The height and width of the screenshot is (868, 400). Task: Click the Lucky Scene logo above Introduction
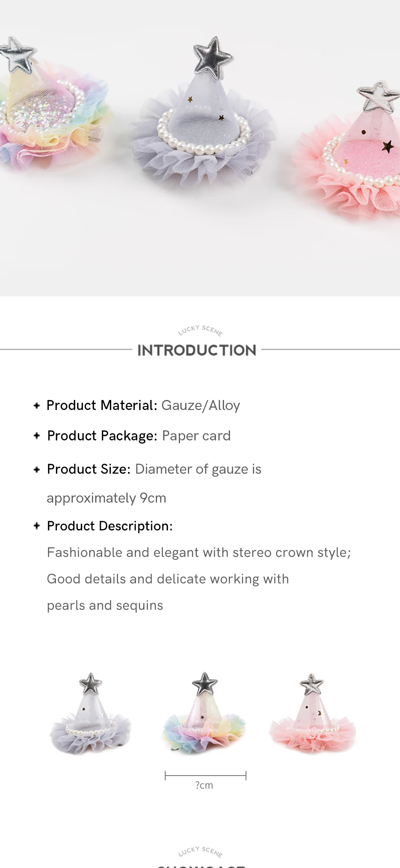tap(200, 330)
